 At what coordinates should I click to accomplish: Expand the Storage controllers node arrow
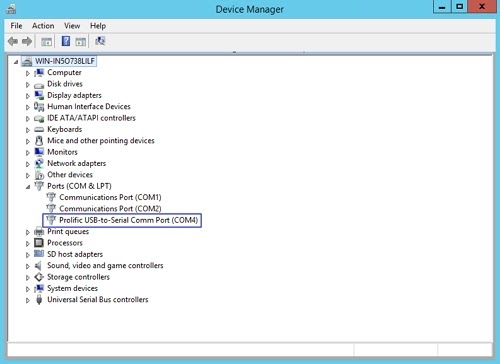(28, 277)
